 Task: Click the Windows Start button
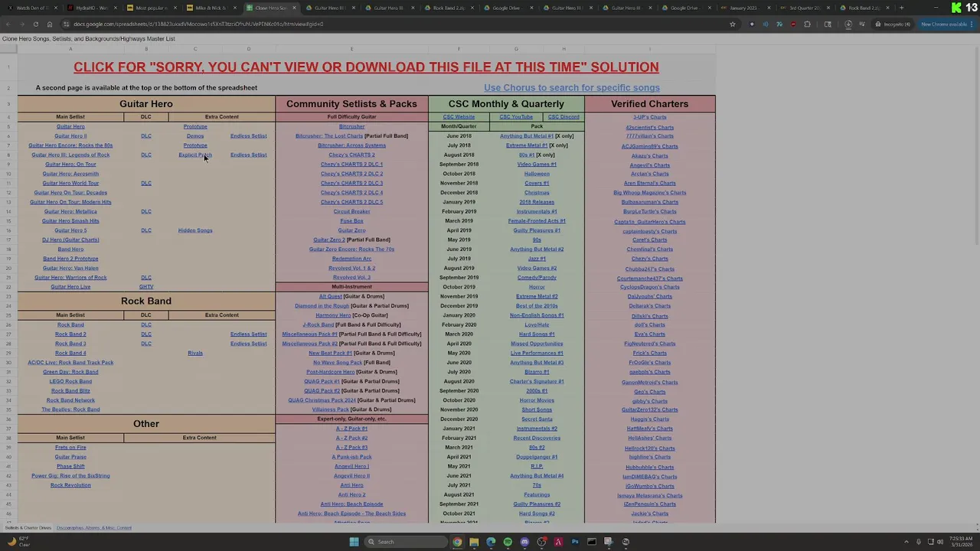[x=354, y=542]
